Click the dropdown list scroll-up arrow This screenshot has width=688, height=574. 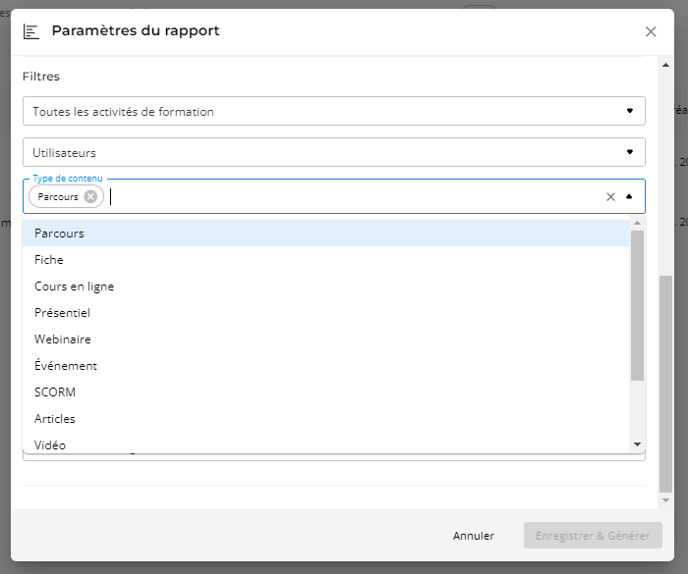637,223
